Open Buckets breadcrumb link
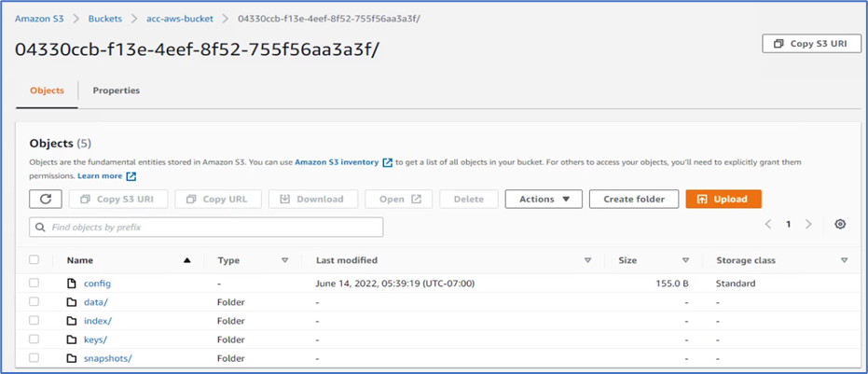Image resolution: width=868 pixels, height=374 pixels. pyautogui.click(x=105, y=19)
